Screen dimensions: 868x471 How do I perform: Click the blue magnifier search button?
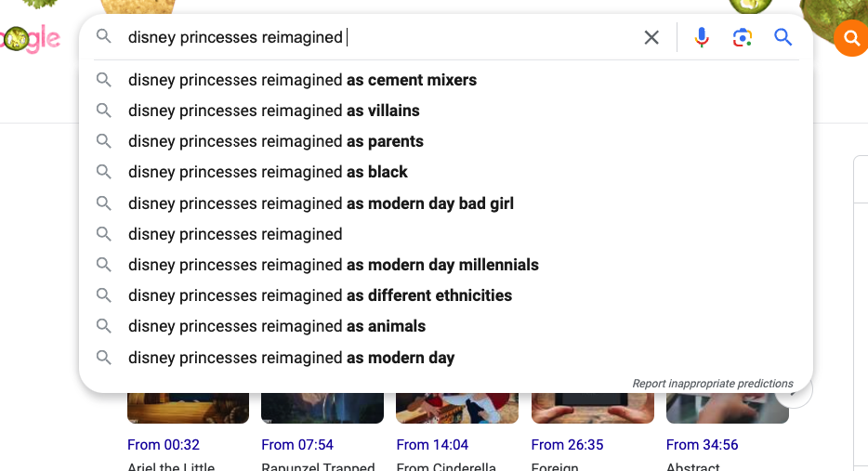click(783, 37)
